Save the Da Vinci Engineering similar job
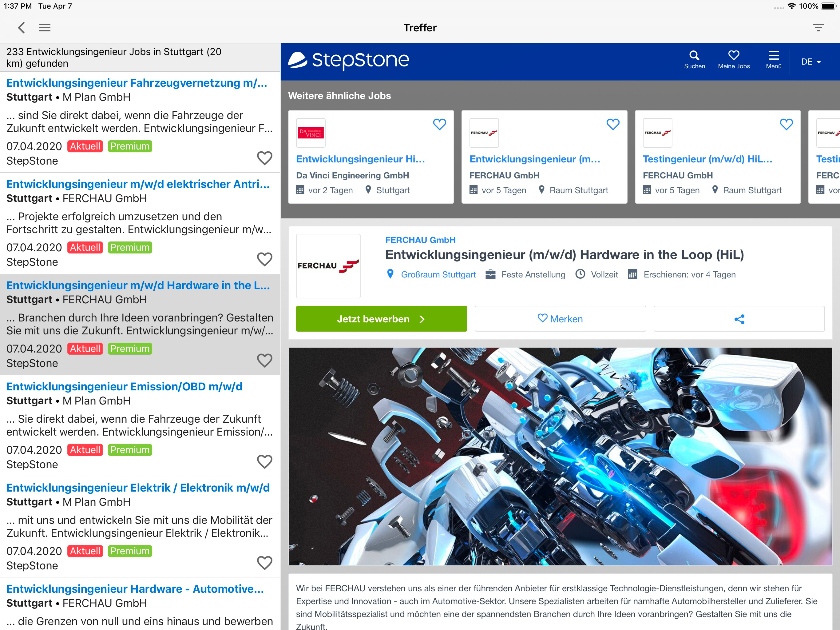The width and height of the screenshot is (840, 630). click(439, 124)
